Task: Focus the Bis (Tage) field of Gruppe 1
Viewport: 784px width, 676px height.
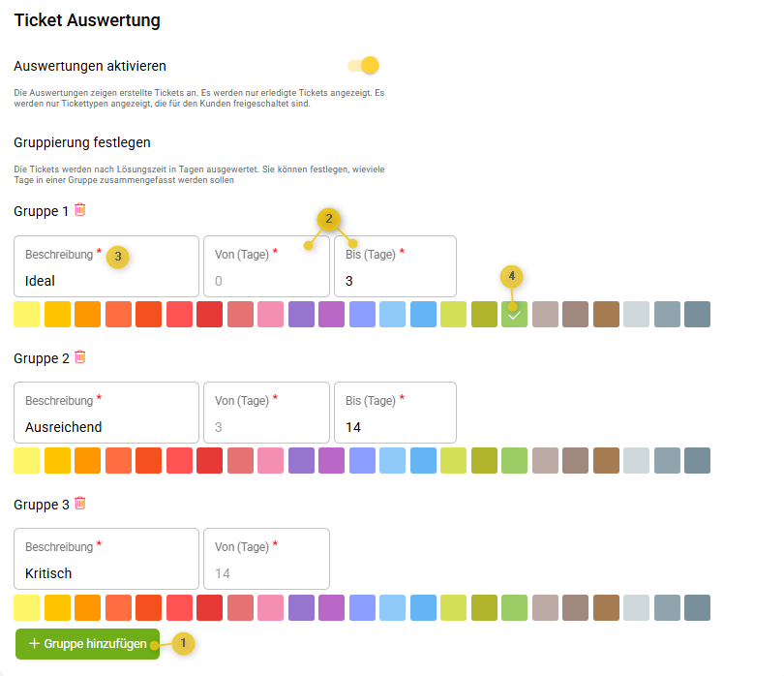Action: 395,280
